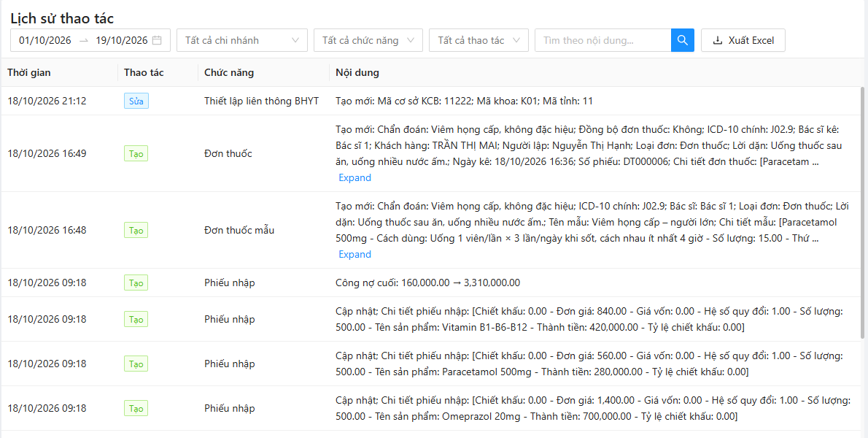Image resolution: width=868 pixels, height=438 pixels.
Task: Focus the Tìm theo nội dung search field
Action: (x=602, y=40)
